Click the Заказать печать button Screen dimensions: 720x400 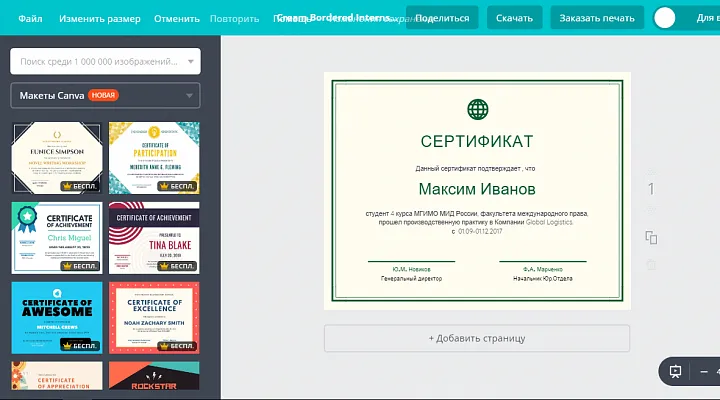point(596,18)
